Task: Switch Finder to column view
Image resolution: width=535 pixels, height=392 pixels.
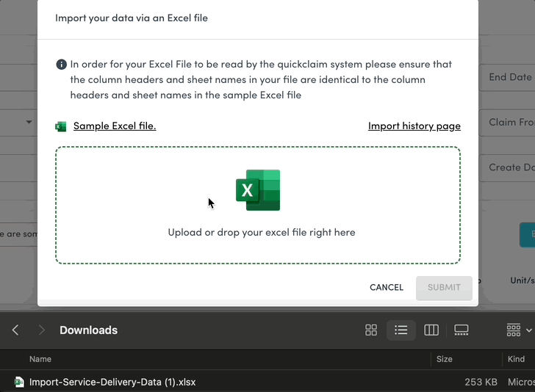Action: (431, 330)
